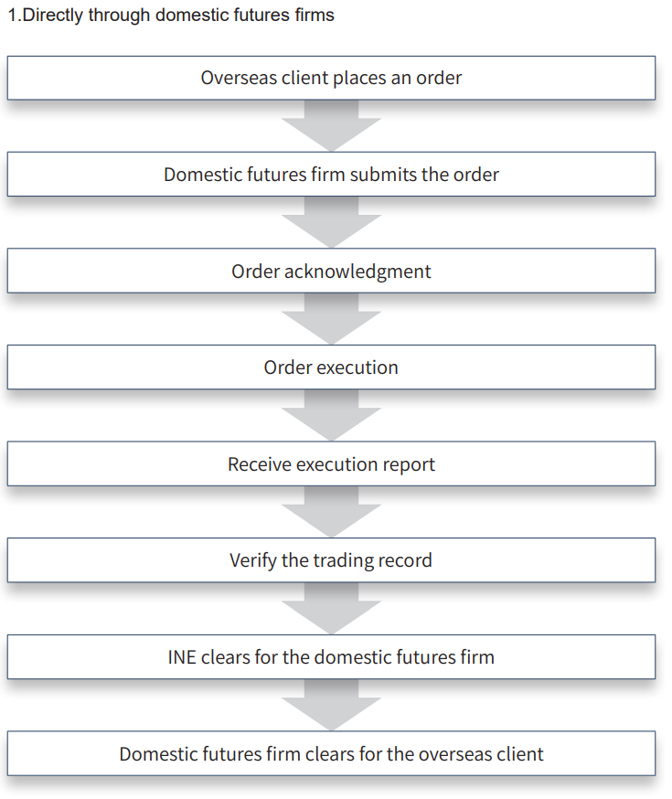Click 'INE clears for the domestic futures firm' box
672x799 pixels.
tap(331, 656)
